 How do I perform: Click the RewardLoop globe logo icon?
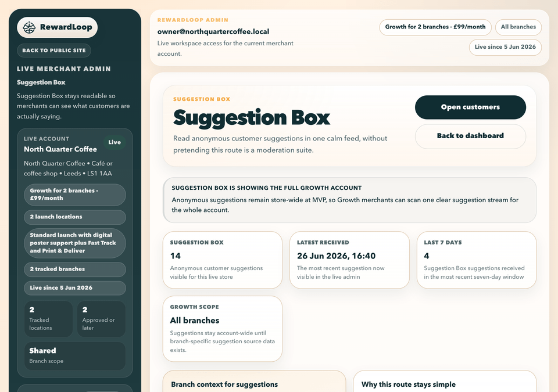[29, 27]
